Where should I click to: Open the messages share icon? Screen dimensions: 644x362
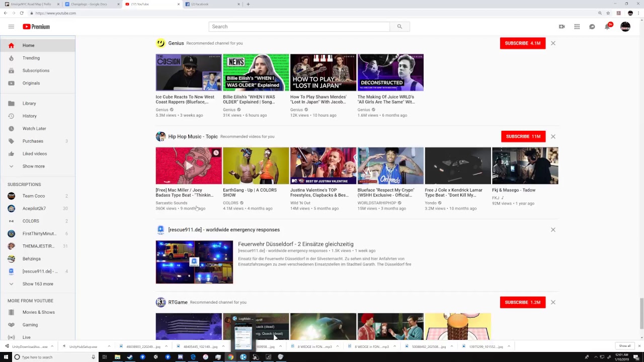pyautogui.click(x=592, y=27)
